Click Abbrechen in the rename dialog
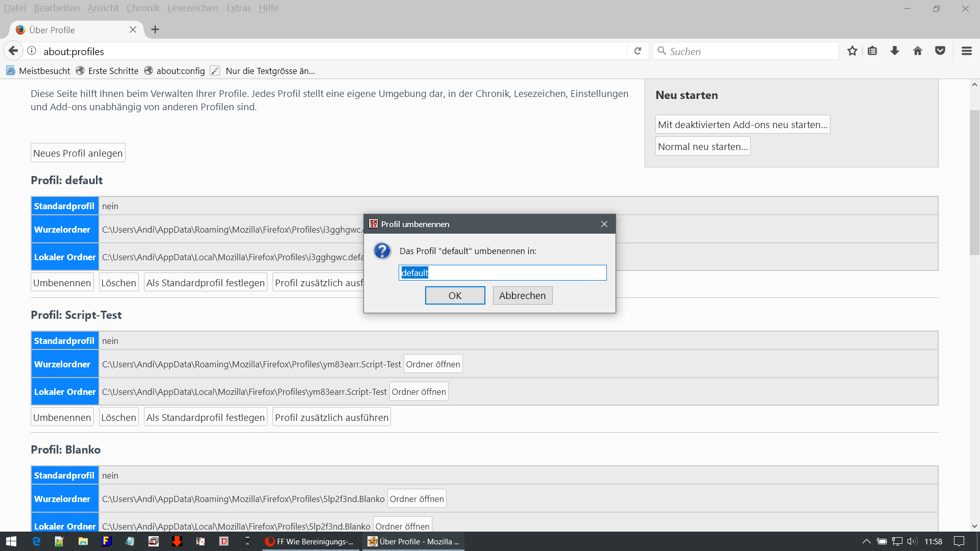This screenshot has height=551, width=980. [x=522, y=295]
